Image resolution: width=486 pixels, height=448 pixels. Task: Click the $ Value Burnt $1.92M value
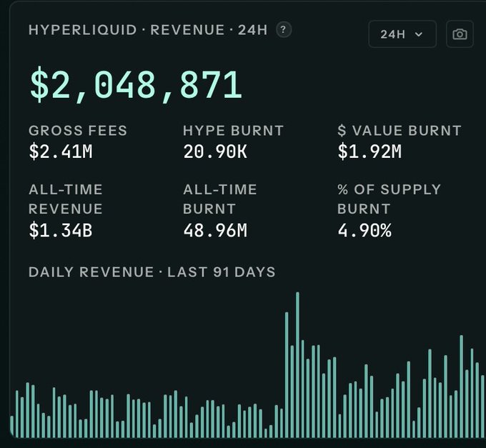[x=370, y=151]
